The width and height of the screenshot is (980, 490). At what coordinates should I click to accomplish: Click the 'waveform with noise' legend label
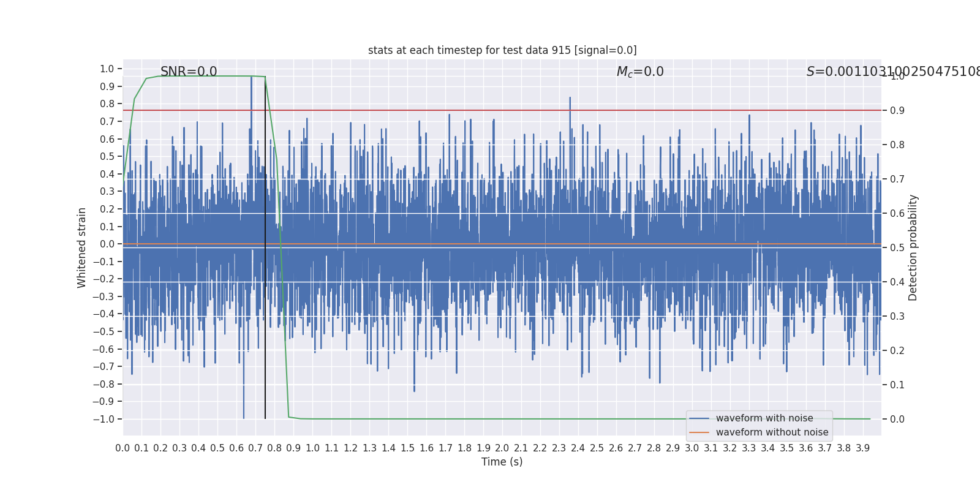click(x=764, y=418)
